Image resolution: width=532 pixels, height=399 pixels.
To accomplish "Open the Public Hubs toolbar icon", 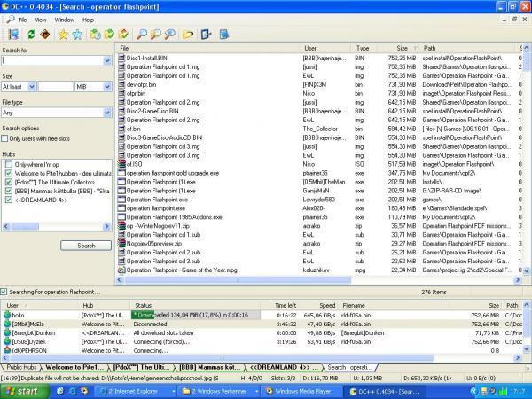I will 13,35.
